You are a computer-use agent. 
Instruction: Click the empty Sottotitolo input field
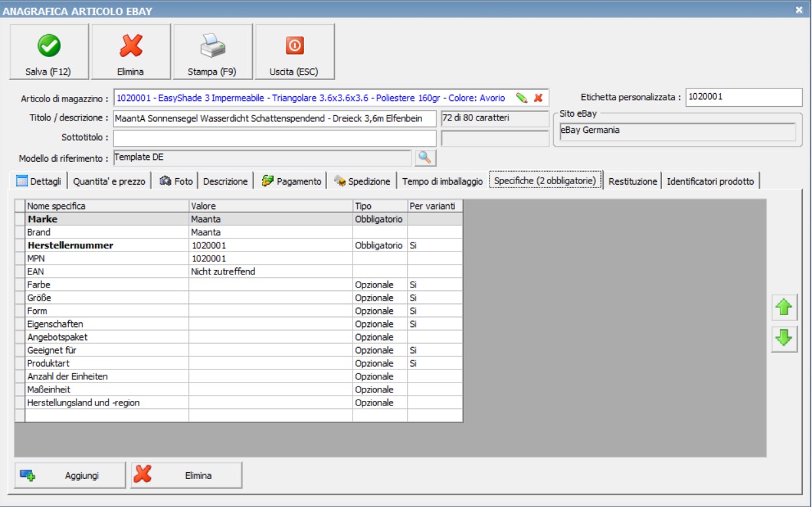coord(274,138)
